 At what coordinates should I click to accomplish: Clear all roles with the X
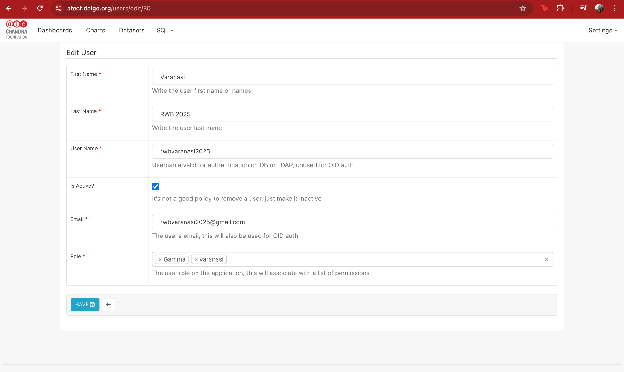(546, 259)
